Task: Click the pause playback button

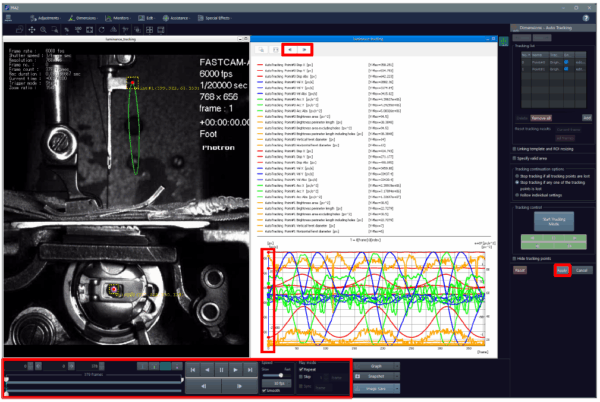Action: click(x=221, y=369)
